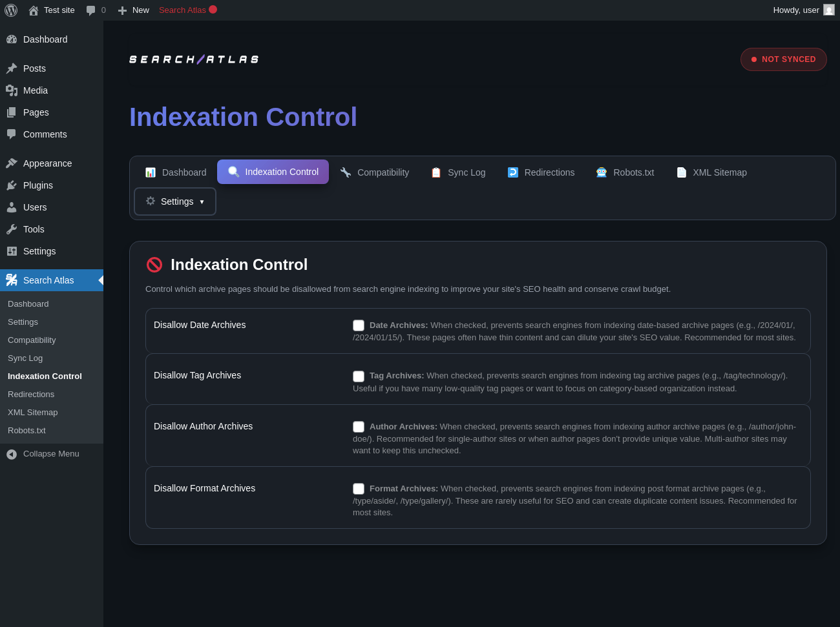Toggle the Author Archives checkbox
840x627 pixels.
pos(359,427)
